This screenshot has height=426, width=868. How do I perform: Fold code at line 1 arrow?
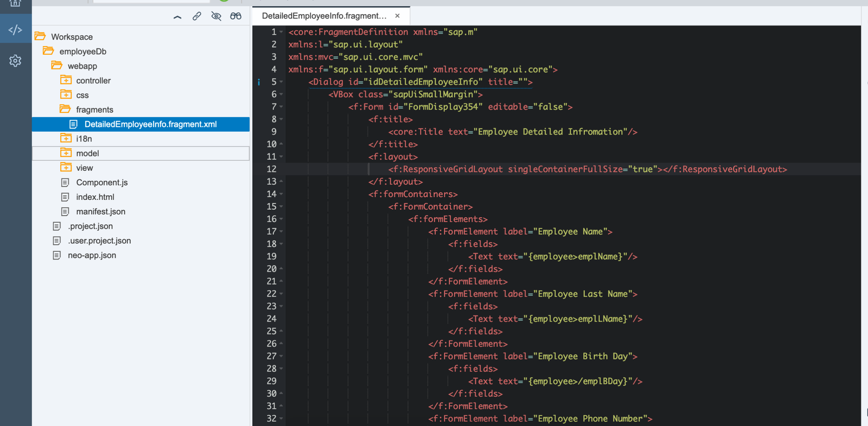click(x=281, y=33)
